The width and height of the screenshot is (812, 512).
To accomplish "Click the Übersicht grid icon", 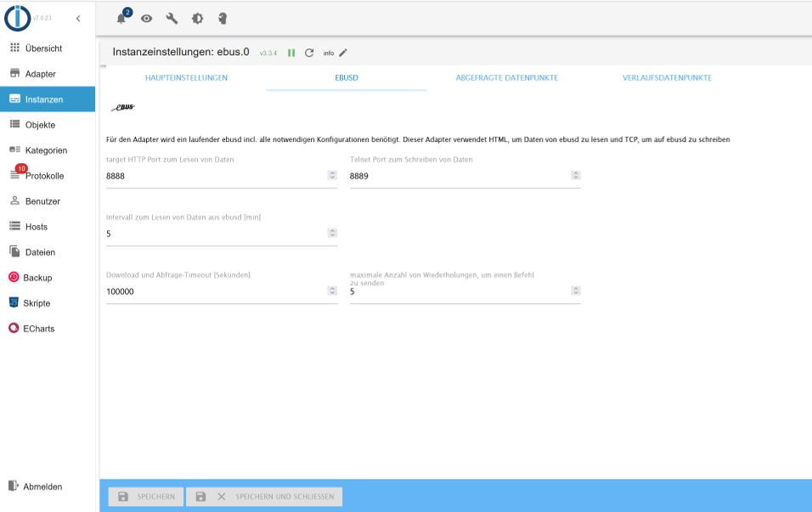I will pos(14,48).
